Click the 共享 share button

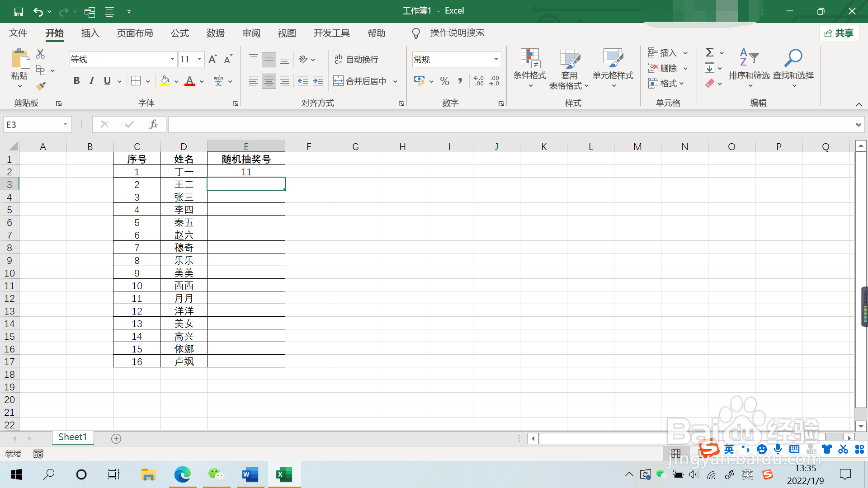click(x=839, y=33)
